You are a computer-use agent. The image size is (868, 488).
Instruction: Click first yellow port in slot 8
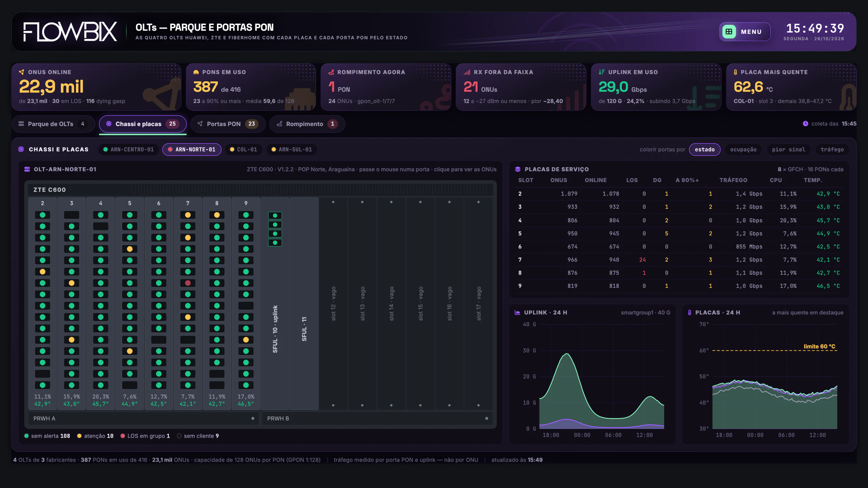(217, 215)
